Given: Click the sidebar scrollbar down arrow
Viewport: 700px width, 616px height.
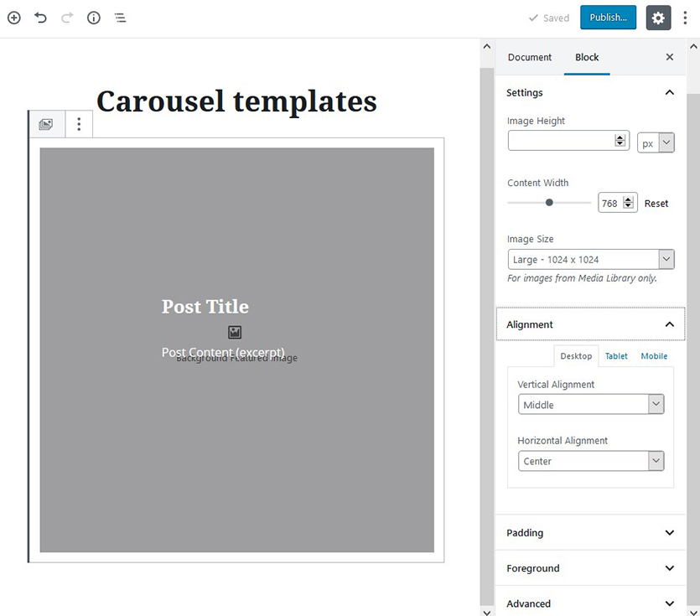Looking at the screenshot, I should click(x=693, y=612).
